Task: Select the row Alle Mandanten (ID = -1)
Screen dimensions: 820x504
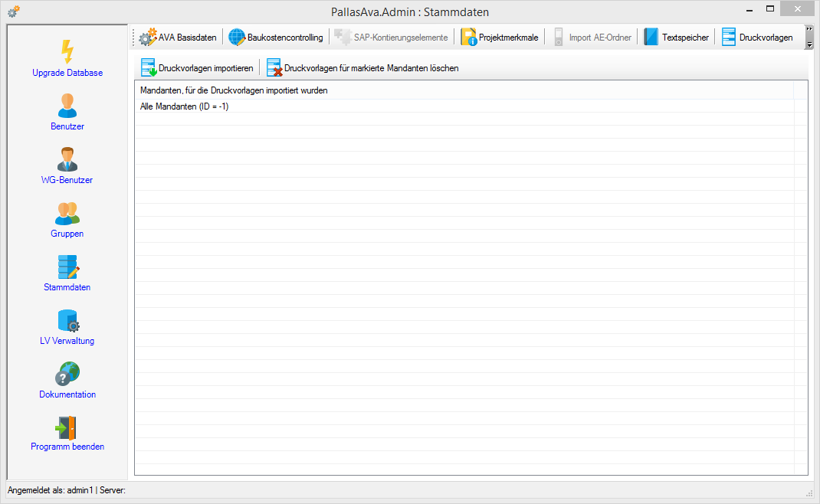Action: (x=464, y=106)
